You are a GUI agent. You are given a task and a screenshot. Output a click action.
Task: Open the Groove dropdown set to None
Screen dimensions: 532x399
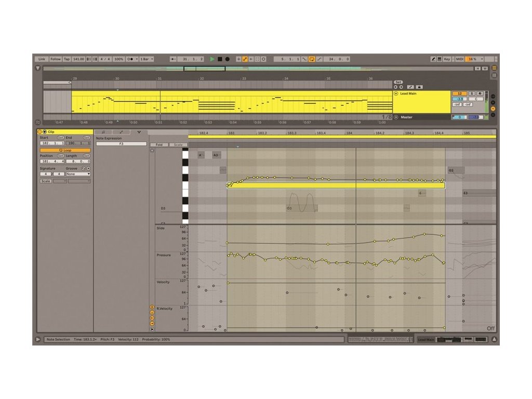click(x=78, y=174)
